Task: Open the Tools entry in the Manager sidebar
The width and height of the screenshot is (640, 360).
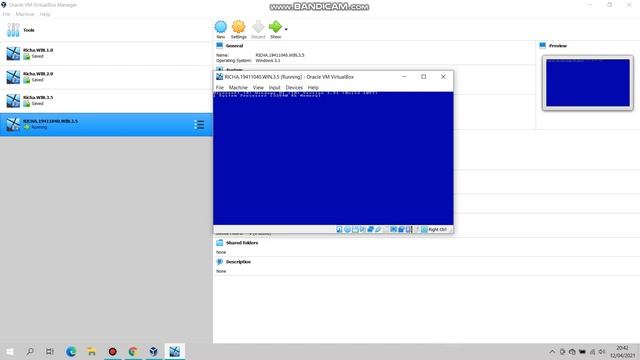Action: (x=106, y=30)
